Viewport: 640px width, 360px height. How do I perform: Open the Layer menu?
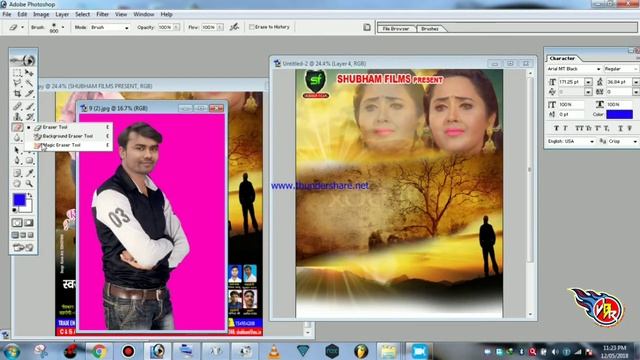coord(62,14)
